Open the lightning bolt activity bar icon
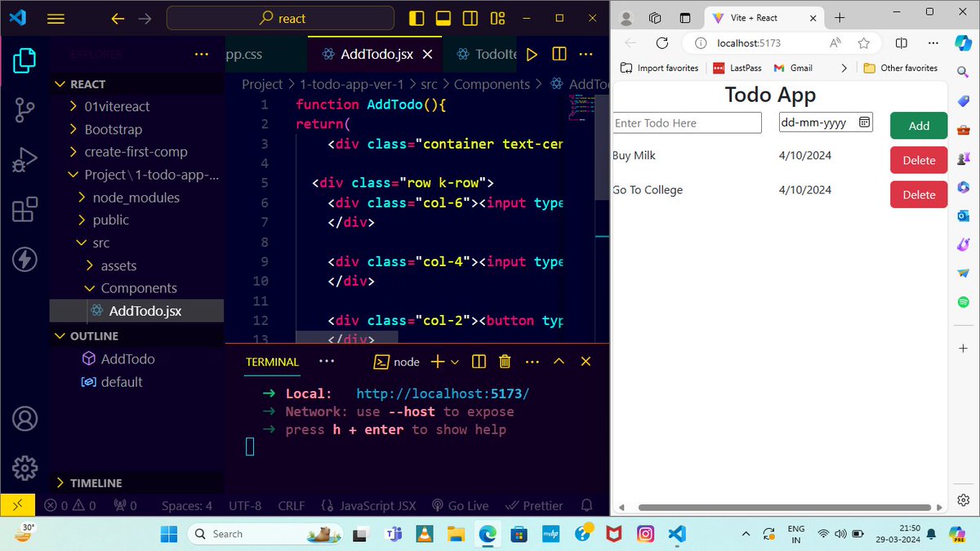 pos(24,260)
